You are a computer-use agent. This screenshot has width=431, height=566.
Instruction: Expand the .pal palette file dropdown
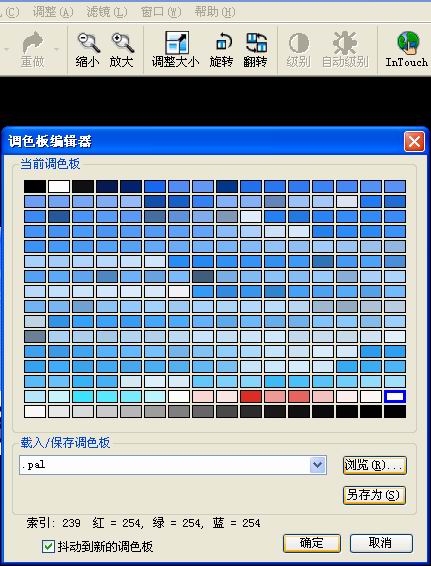318,465
